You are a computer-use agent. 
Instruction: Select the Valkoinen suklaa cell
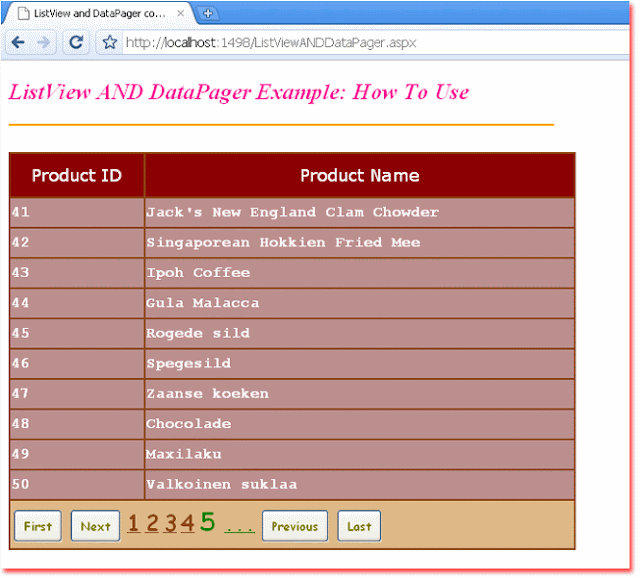click(360, 484)
